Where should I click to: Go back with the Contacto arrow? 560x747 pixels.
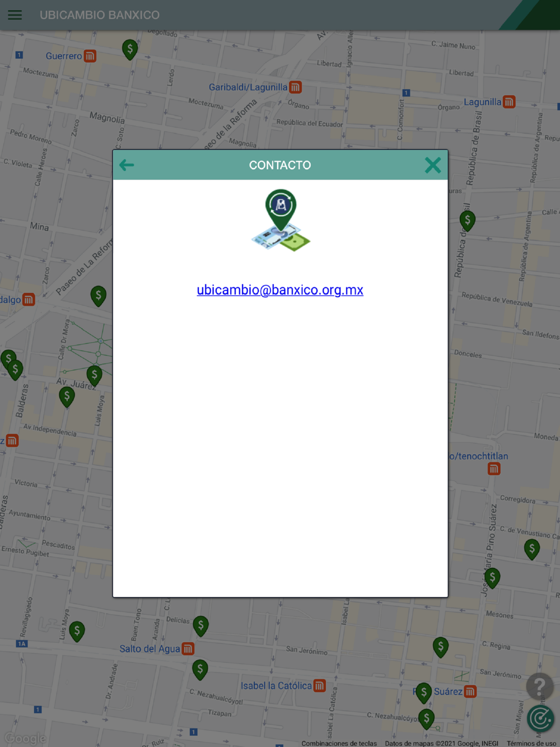[x=127, y=165]
